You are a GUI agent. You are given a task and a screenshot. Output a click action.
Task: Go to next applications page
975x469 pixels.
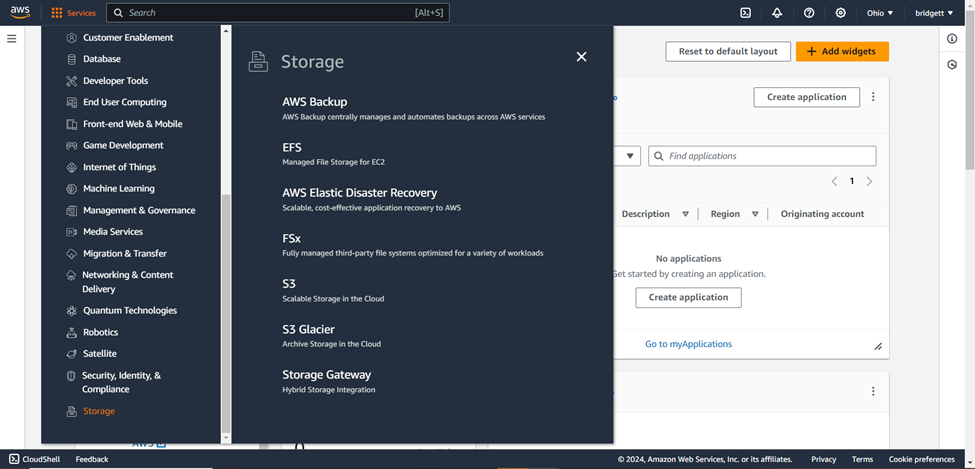point(869,182)
